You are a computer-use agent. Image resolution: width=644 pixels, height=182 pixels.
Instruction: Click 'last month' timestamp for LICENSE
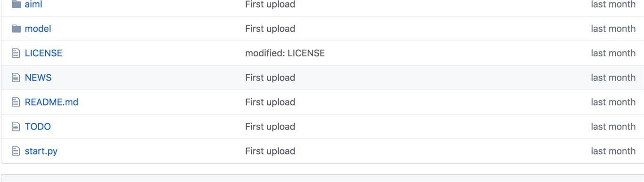(613, 53)
